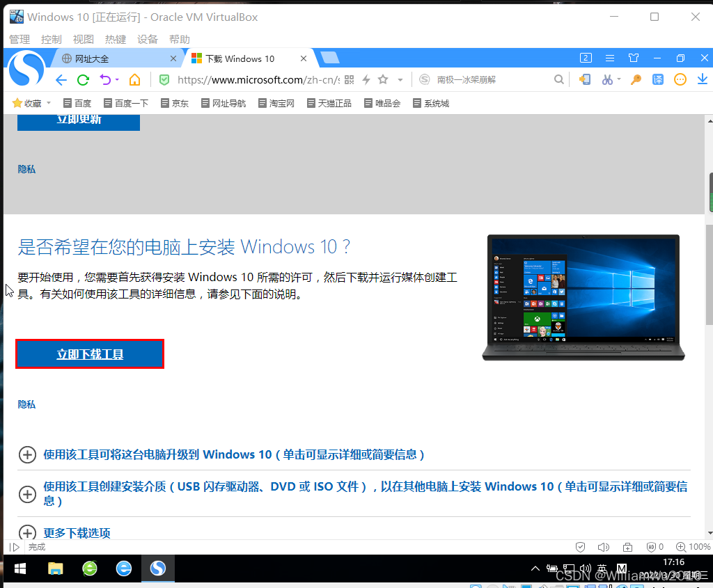Click the tab count indicator icon
Viewport: 713px width, 588px height.
tap(586, 58)
